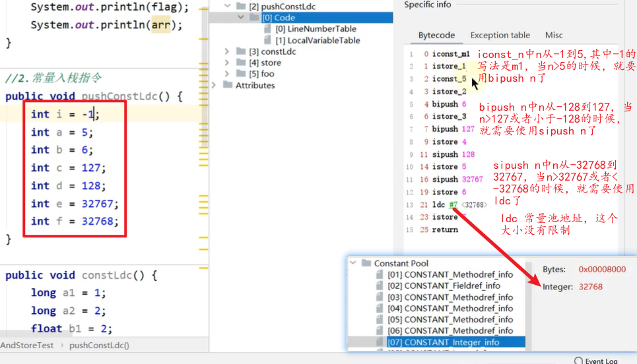637x364 pixels.
Task: Click the file icon of [01] CONSTANT_Methodref_info
Action: [x=380, y=274]
